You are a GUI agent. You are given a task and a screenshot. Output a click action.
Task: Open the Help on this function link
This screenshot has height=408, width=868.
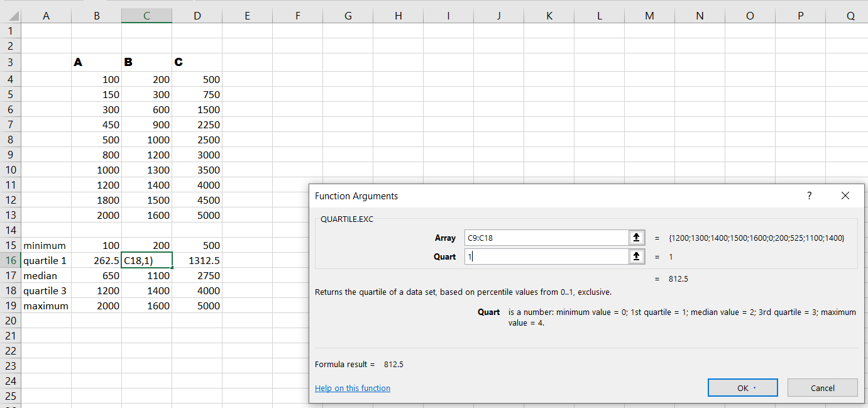pyautogui.click(x=352, y=388)
